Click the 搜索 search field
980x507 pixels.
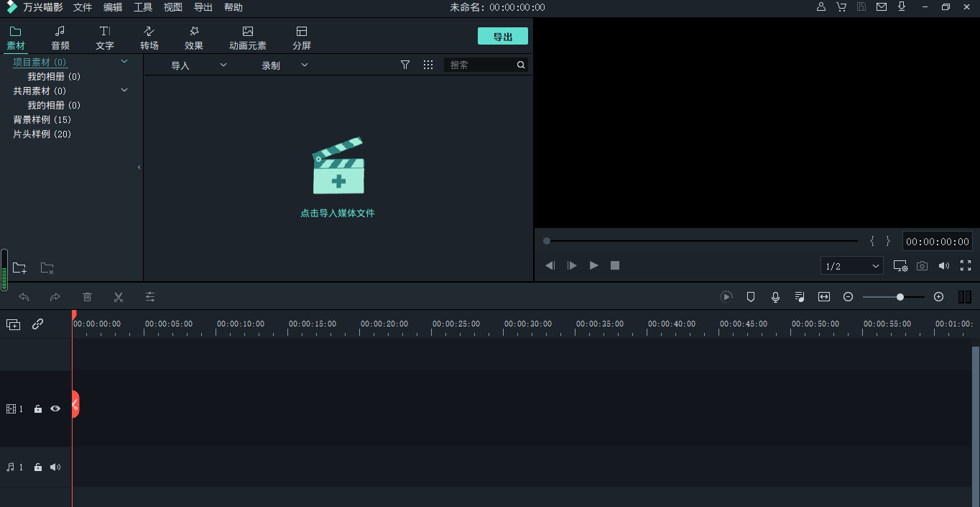click(x=480, y=65)
